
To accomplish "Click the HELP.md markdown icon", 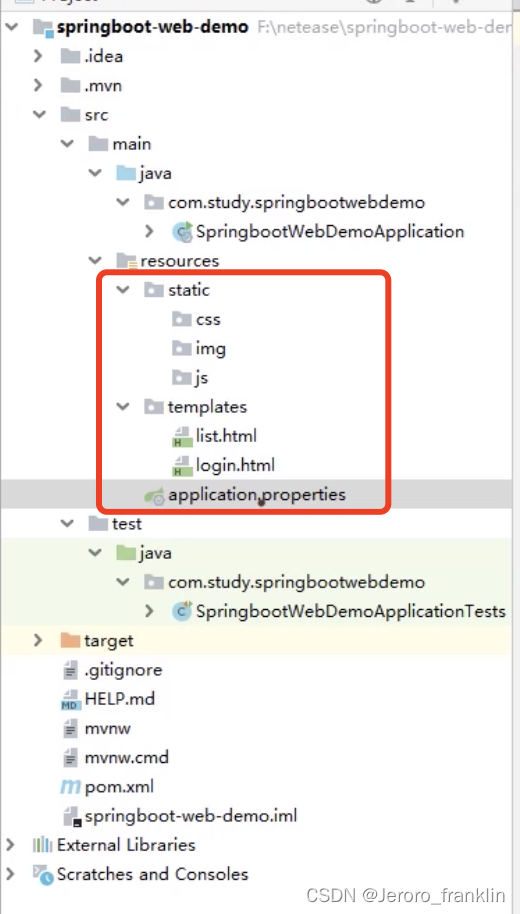I will click(70, 699).
